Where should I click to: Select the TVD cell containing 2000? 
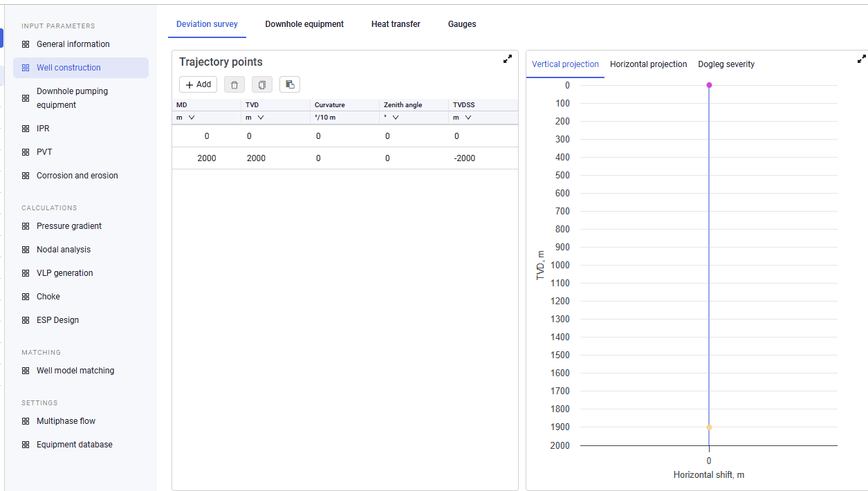[276, 158]
